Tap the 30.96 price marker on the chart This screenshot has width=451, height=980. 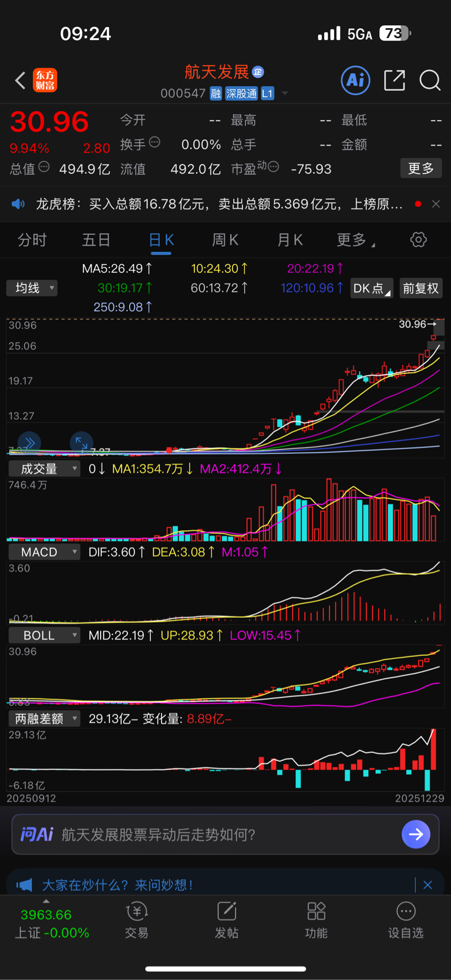[x=418, y=324]
